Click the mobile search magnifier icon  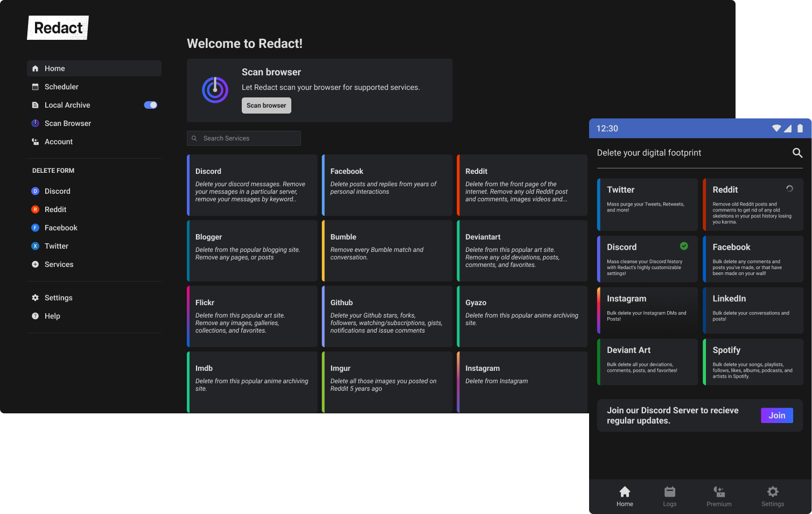[x=797, y=153]
